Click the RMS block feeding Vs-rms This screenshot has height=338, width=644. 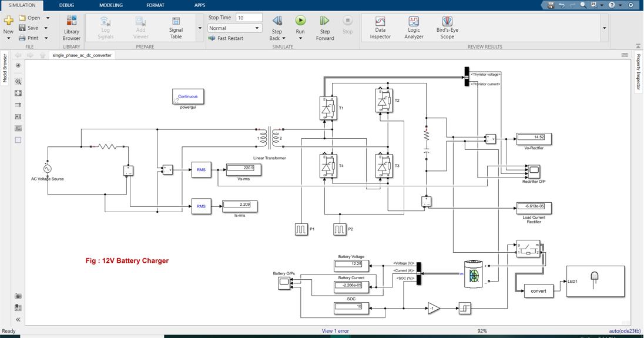(201, 170)
